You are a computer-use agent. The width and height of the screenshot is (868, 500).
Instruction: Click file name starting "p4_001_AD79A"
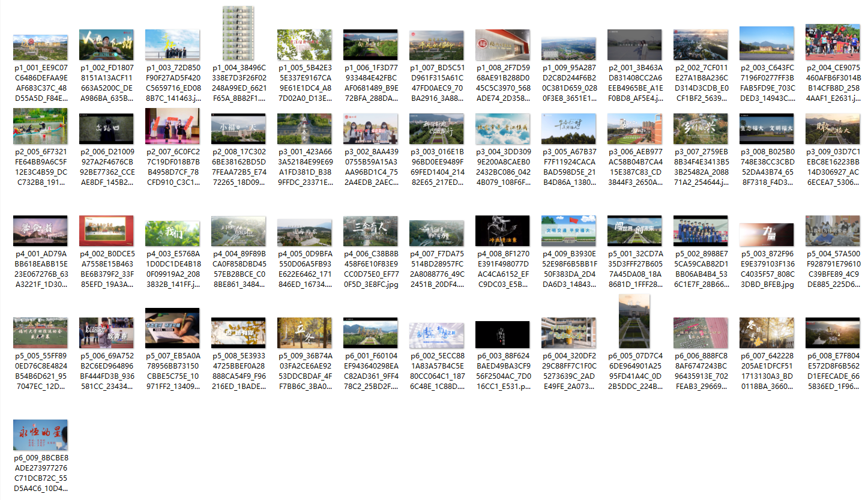[40, 270]
